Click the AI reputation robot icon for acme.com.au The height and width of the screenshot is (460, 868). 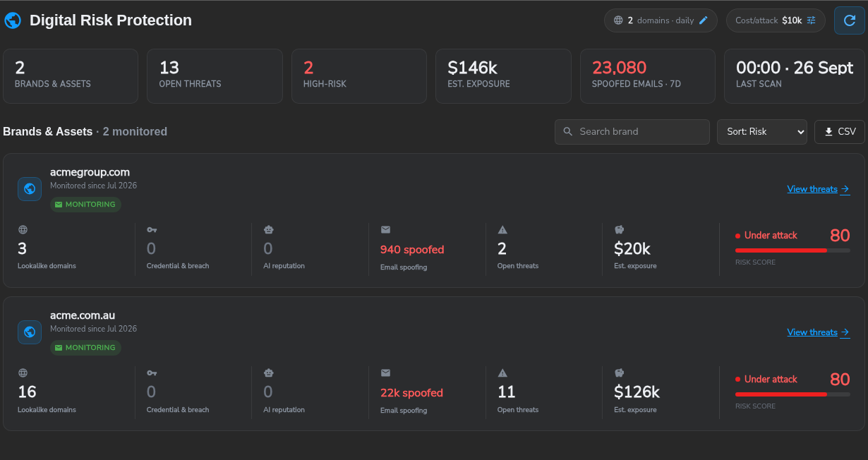point(268,373)
